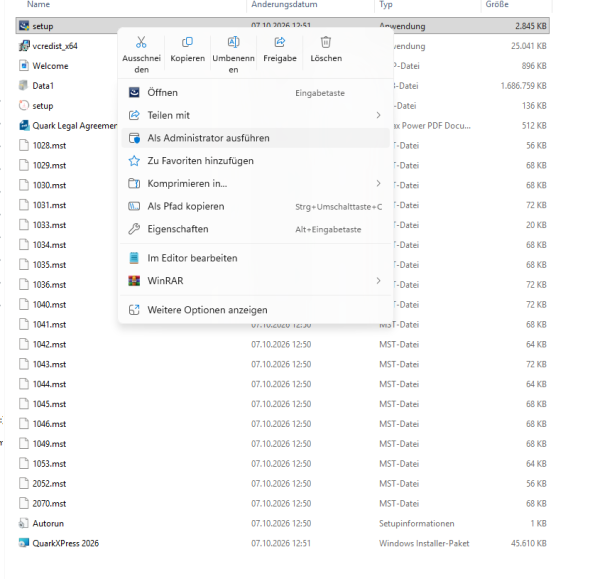Viewport: 600px width, 579px height.
Task: Click the Quark Legal Agreement PDF icon
Action: pyautogui.click(x=24, y=126)
